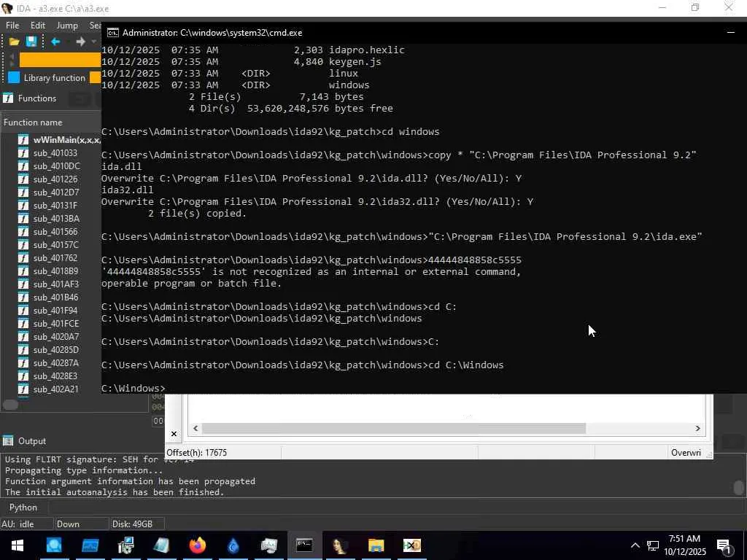747x560 pixels.
Task: Select sub_401566 in the Functions list
Action: click(55, 231)
